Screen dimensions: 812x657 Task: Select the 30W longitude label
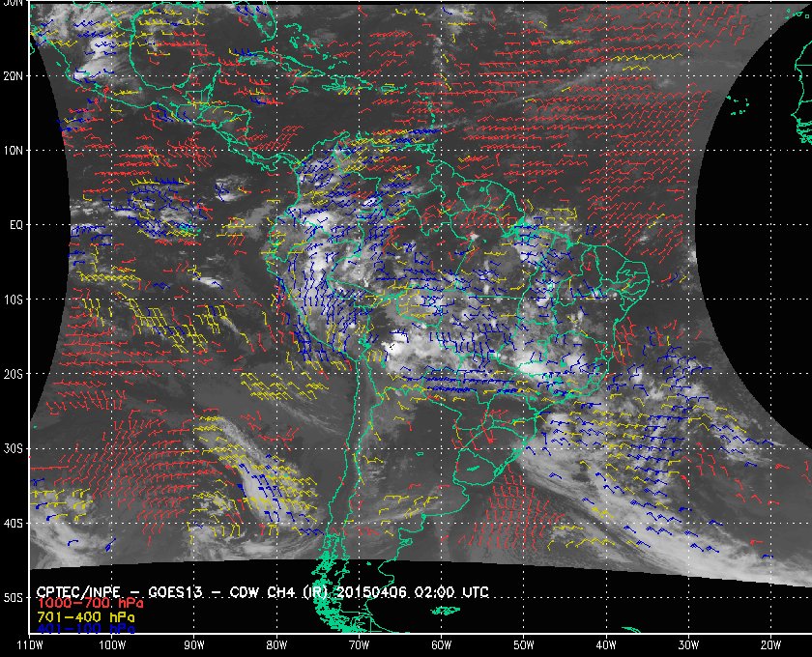coord(688,645)
